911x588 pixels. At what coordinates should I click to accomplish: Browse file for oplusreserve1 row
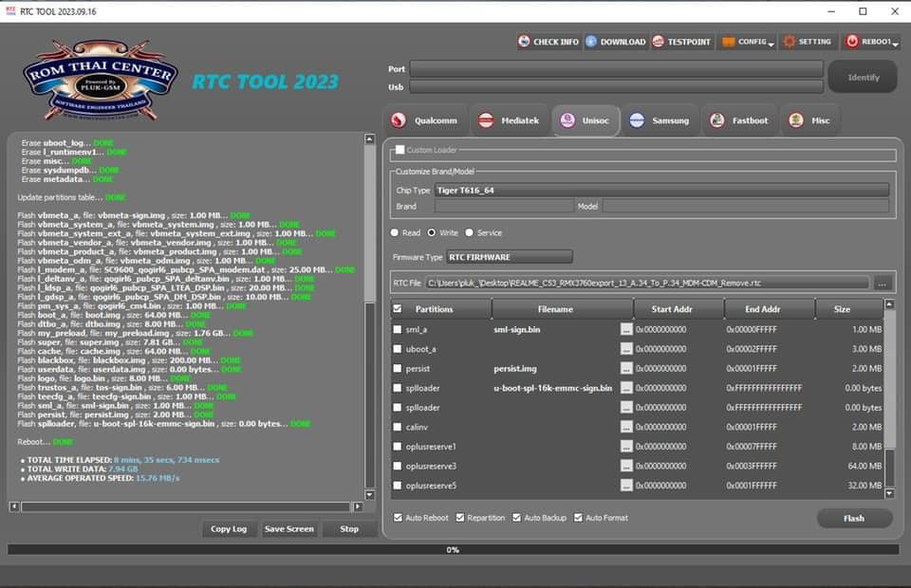(x=626, y=447)
